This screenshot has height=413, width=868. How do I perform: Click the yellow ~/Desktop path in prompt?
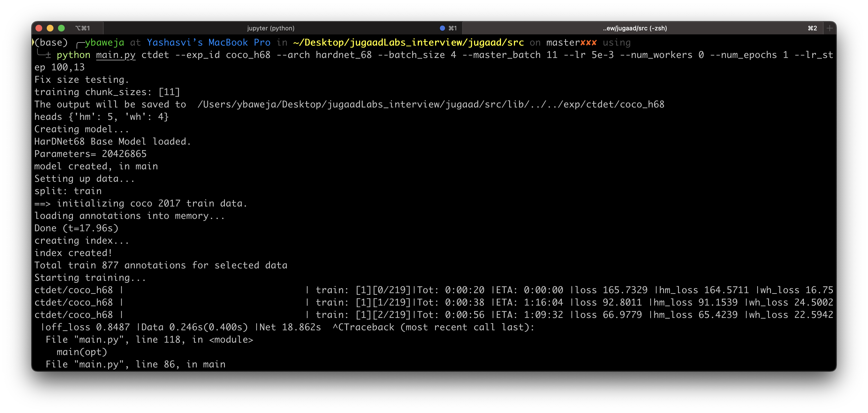pyautogui.click(x=408, y=42)
